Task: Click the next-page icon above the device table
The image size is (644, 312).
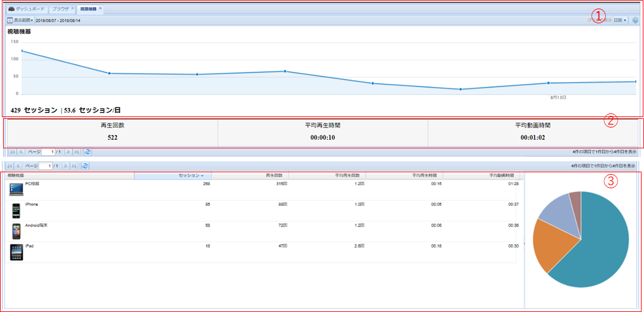Action: [x=65, y=166]
